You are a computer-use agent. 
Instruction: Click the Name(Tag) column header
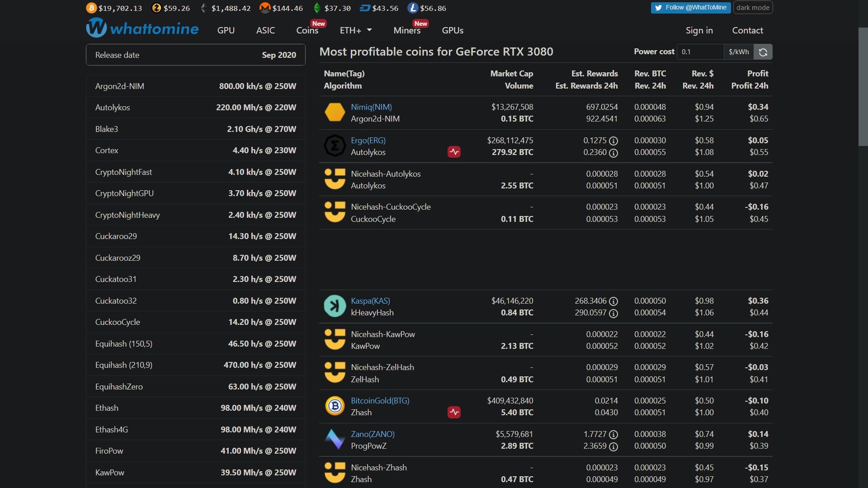pyautogui.click(x=344, y=74)
